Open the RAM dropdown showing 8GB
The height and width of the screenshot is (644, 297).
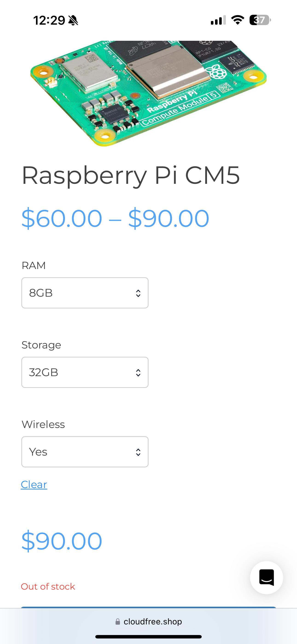(85, 293)
